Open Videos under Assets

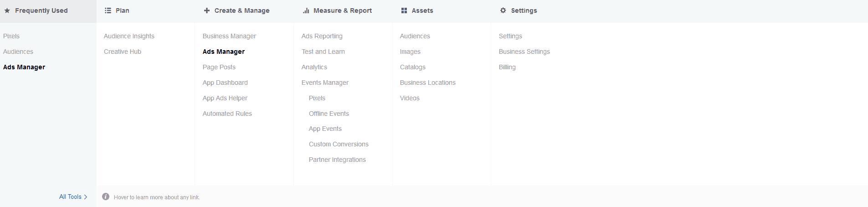coord(410,98)
